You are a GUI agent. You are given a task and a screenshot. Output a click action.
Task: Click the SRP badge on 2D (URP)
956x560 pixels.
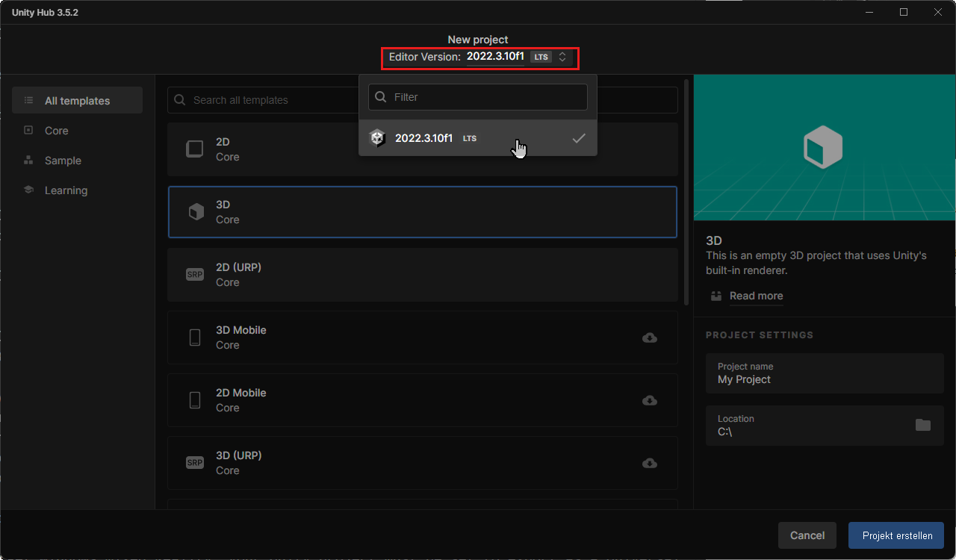pos(194,274)
